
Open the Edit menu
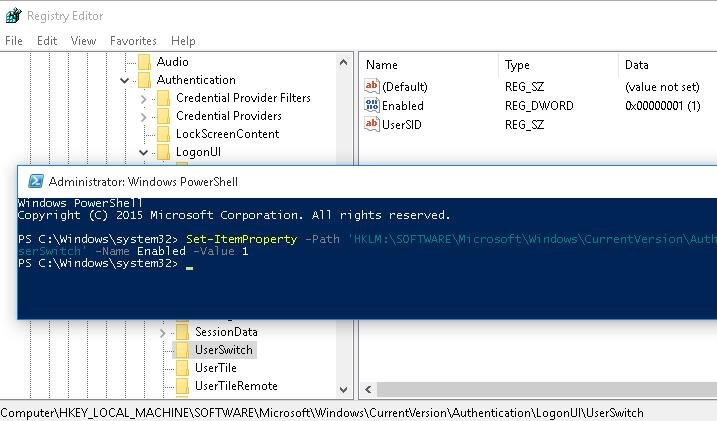(47, 41)
